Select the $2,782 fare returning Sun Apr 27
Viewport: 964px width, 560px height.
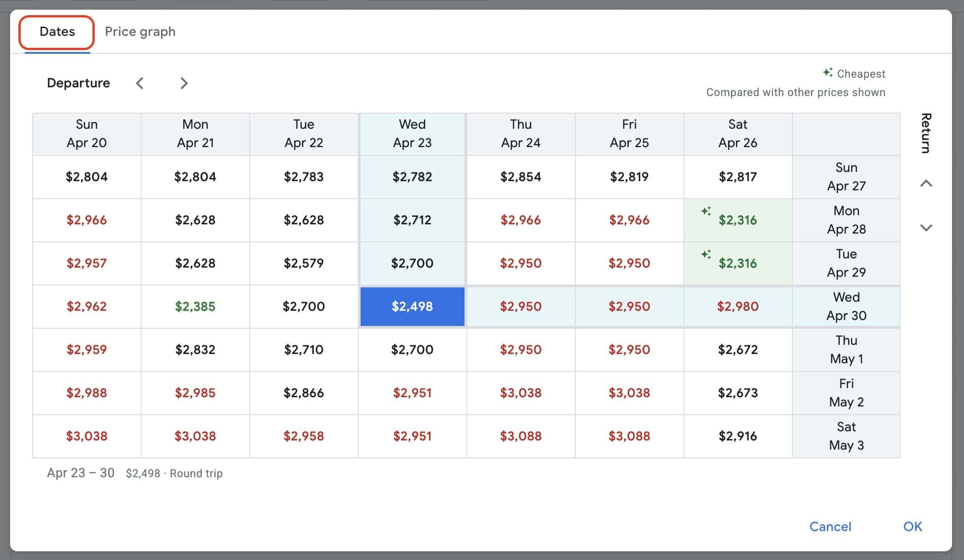[412, 177]
